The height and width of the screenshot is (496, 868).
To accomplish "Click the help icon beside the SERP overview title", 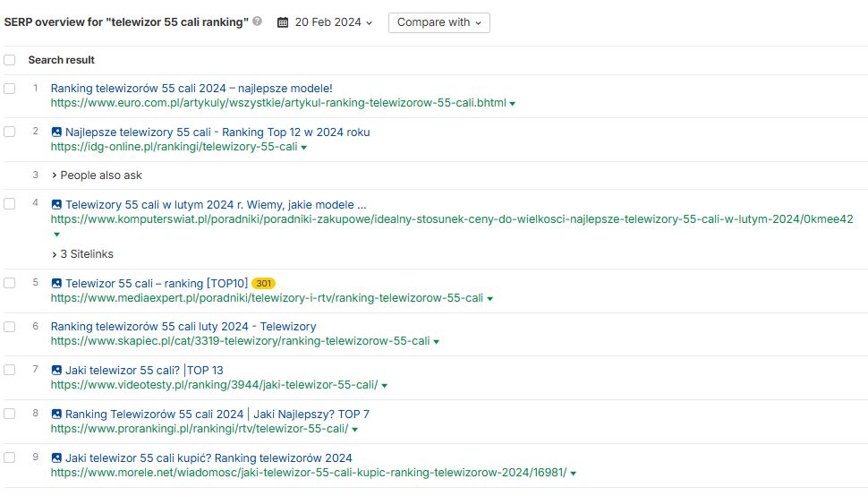I will [258, 21].
